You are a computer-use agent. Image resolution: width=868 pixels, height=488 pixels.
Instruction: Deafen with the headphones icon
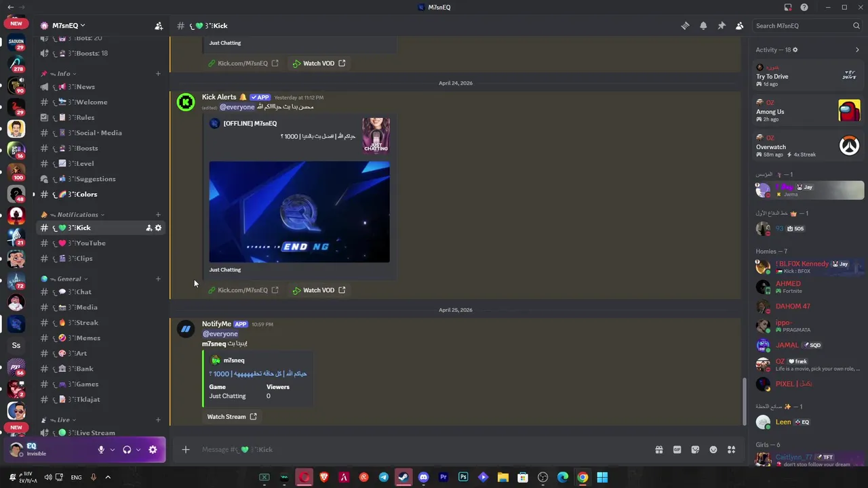pos(127,449)
